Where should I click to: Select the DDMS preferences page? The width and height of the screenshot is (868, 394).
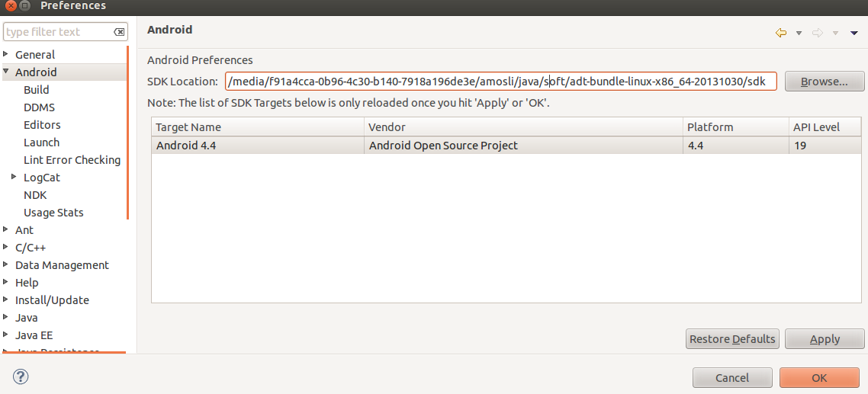click(x=39, y=107)
